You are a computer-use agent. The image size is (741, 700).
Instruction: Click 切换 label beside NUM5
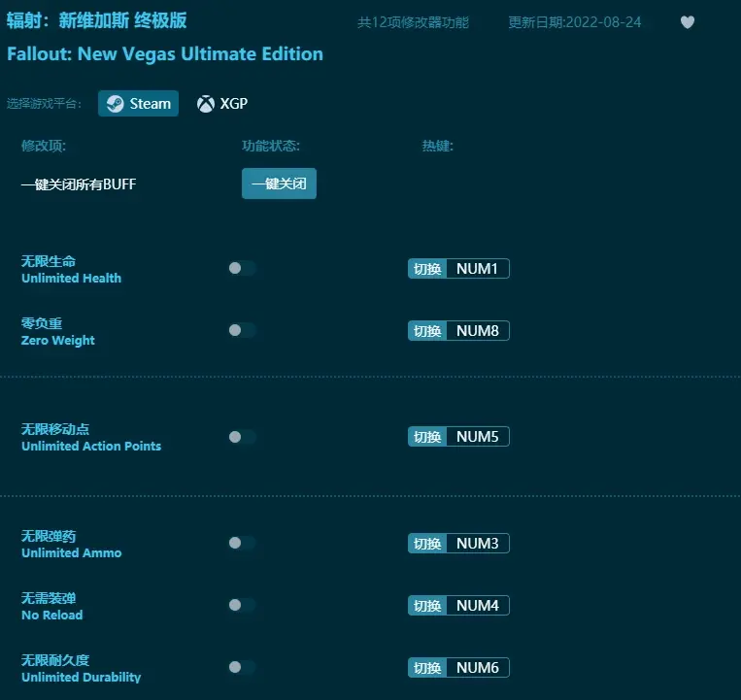pos(427,437)
